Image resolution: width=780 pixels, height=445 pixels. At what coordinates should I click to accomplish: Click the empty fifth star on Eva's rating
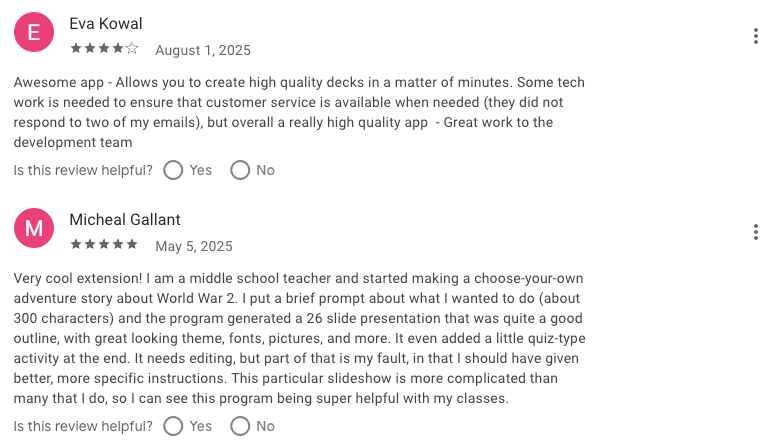[x=133, y=48]
